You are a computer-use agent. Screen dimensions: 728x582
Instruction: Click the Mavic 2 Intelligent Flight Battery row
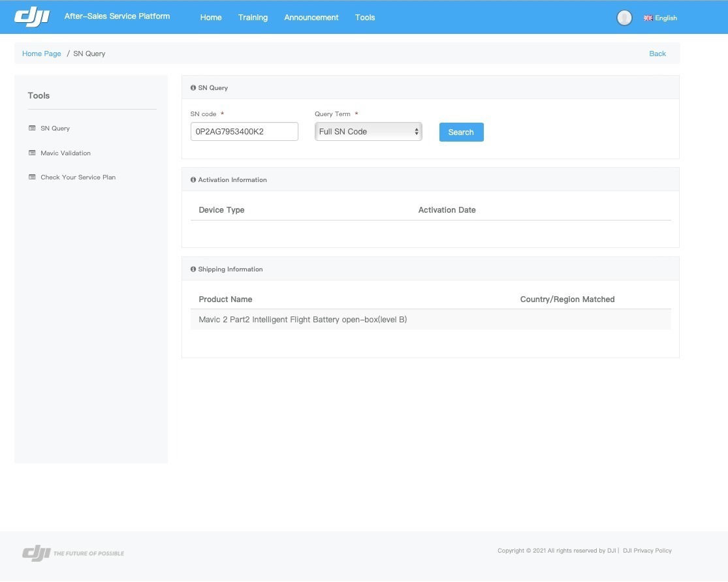click(430, 319)
